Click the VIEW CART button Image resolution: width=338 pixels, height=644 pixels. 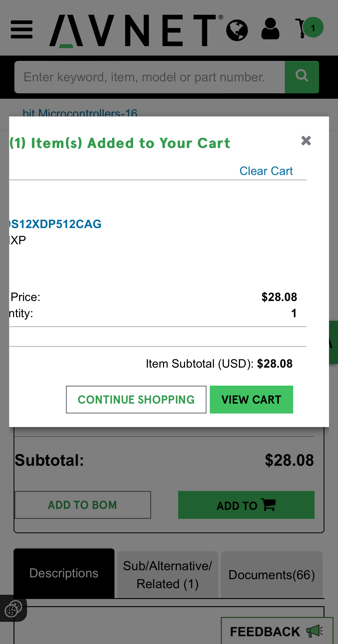click(251, 399)
